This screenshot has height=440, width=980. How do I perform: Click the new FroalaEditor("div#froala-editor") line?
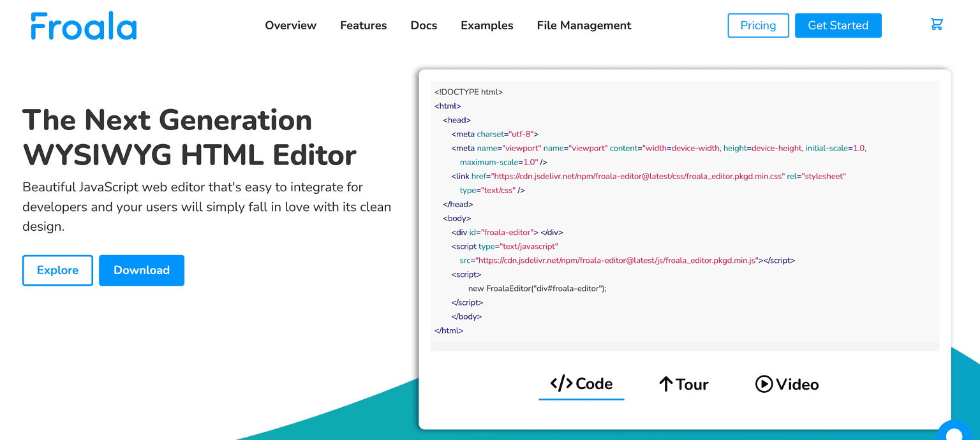537,288
